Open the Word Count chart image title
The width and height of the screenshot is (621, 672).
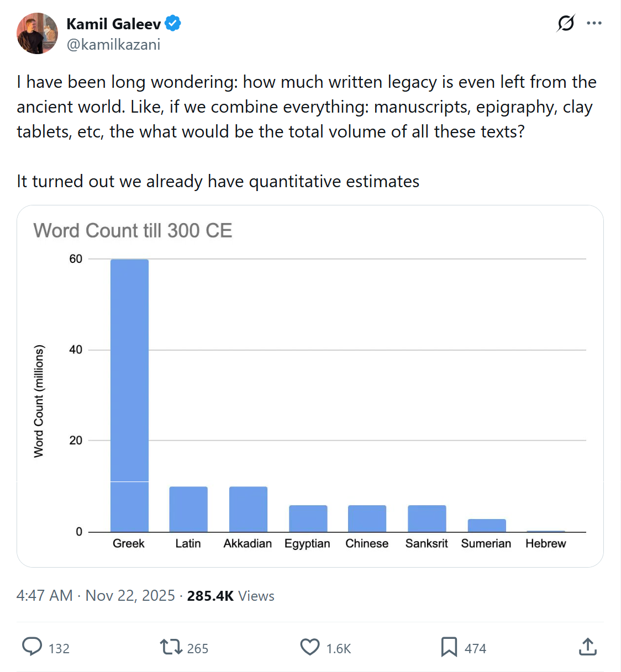pos(133,230)
